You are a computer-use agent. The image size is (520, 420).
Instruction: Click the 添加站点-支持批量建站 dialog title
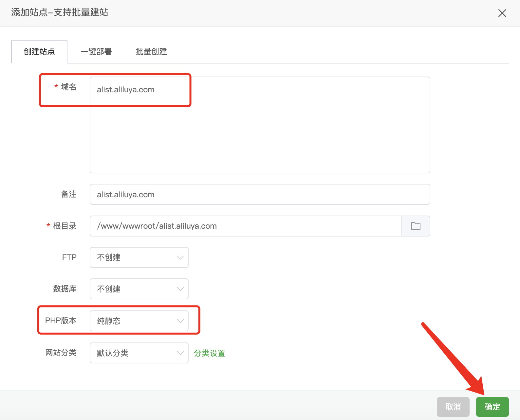click(x=60, y=12)
